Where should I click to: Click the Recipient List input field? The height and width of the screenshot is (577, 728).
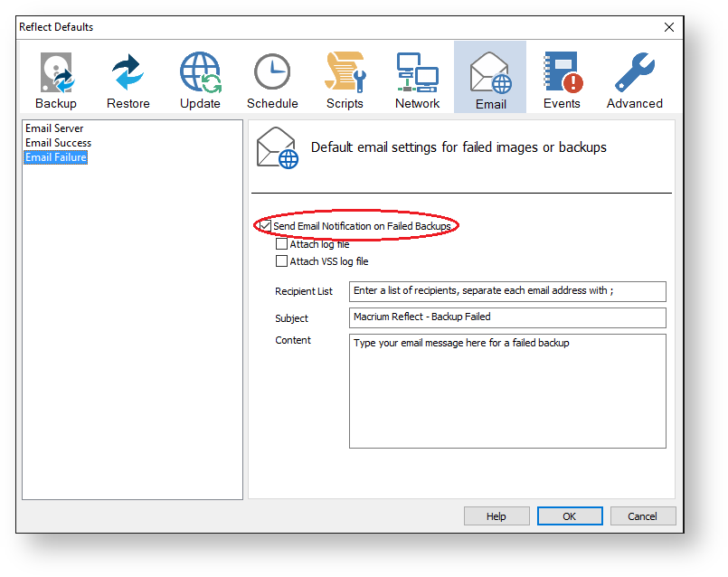[507, 291]
